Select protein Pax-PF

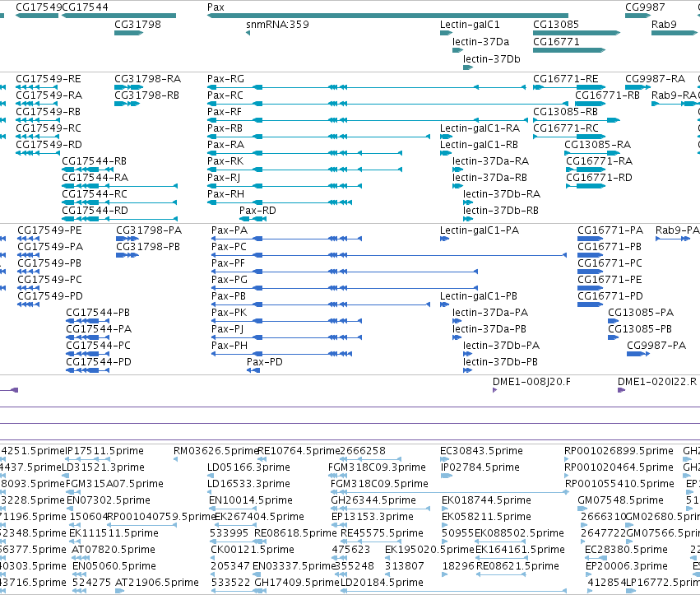click(x=345, y=272)
